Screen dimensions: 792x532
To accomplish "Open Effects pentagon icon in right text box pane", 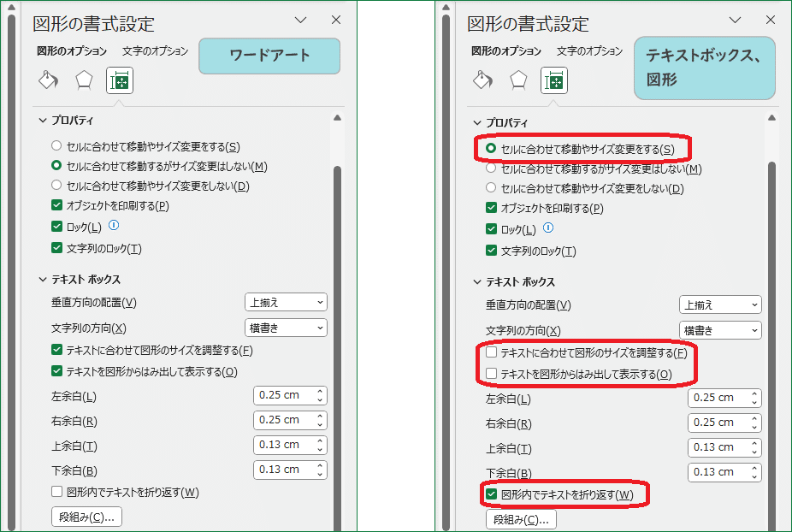I will coord(518,80).
